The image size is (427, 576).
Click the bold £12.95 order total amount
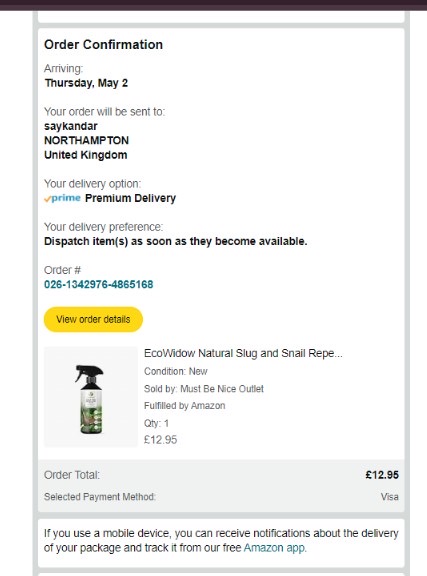click(382, 475)
